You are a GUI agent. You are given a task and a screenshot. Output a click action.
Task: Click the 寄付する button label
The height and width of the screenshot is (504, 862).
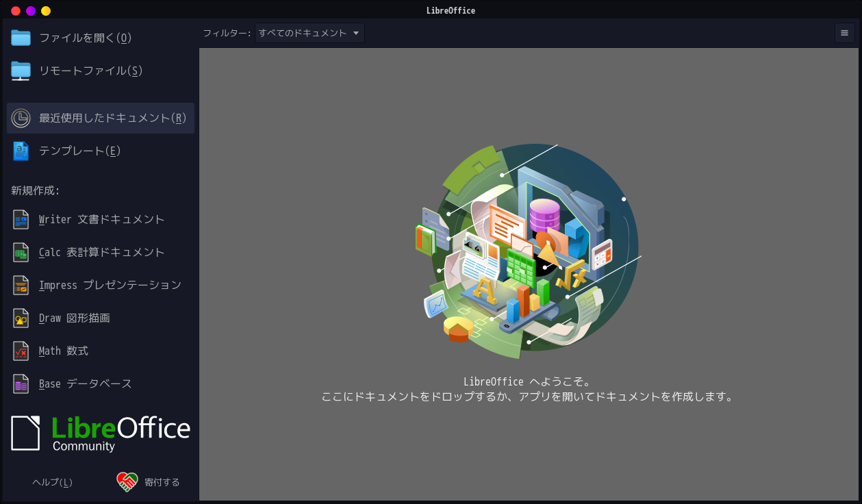coord(162,482)
